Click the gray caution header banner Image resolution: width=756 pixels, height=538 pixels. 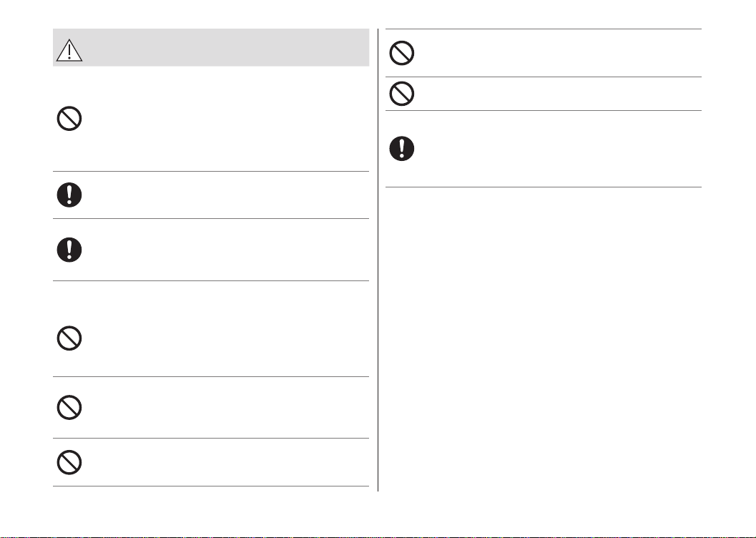[x=211, y=47]
